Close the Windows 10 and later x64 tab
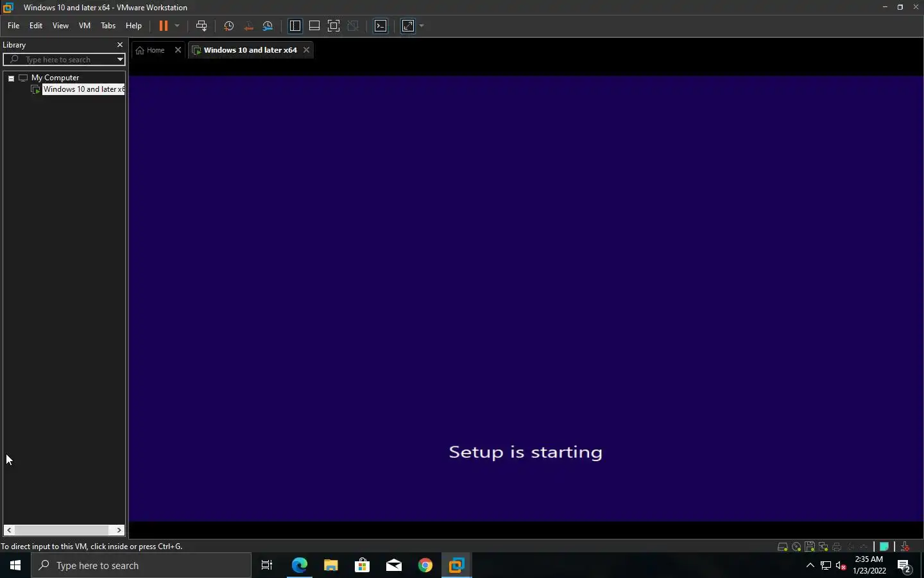Screen dimensions: 924x578 (x=307, y=50)
